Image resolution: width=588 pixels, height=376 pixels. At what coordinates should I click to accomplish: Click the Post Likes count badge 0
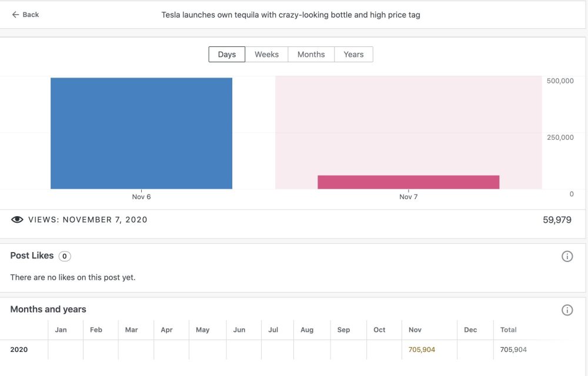click(x=65, y=256)
